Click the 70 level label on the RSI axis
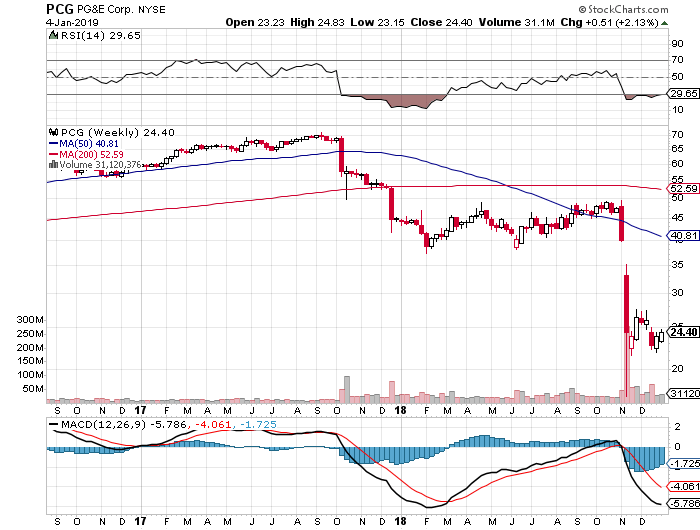 [678, 59]
